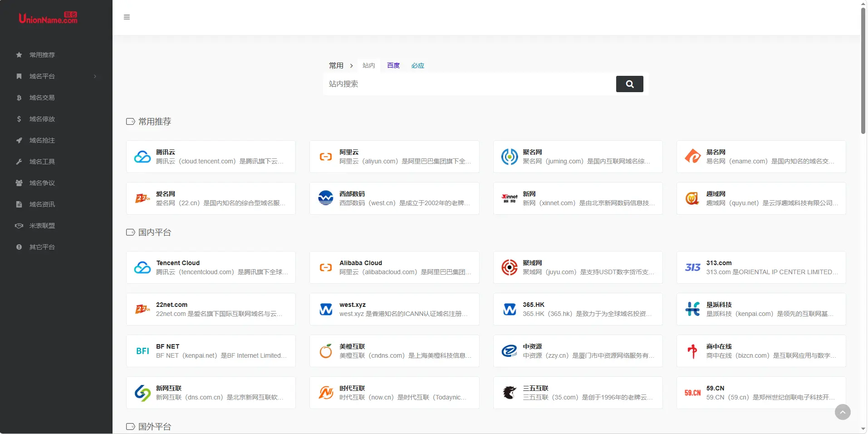Viewport: 868px width, 434px height.
Task: Open 域名停放 in the sidebar
Action: click(x=42, y=119)
